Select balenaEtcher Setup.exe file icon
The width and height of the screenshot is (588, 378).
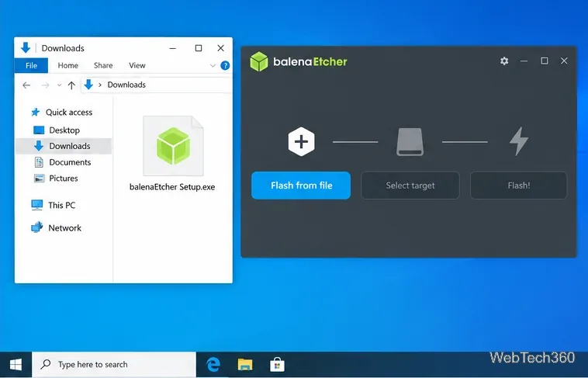(173, 146)
